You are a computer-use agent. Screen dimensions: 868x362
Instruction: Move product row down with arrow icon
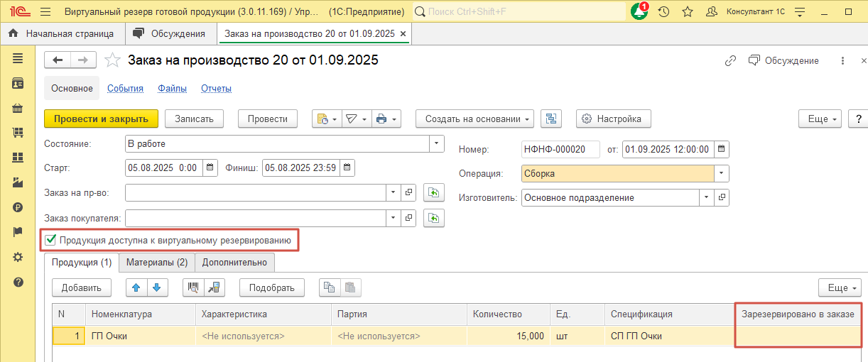[156, 287]
